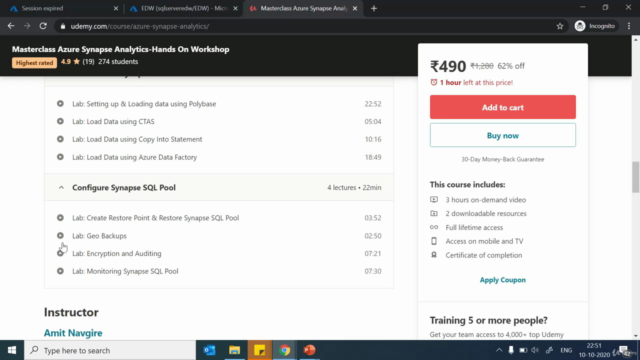This screenshot has height=360, width=640.
Task: Click the Access on mobile and TV entry
Action: (x=484, y=241)
